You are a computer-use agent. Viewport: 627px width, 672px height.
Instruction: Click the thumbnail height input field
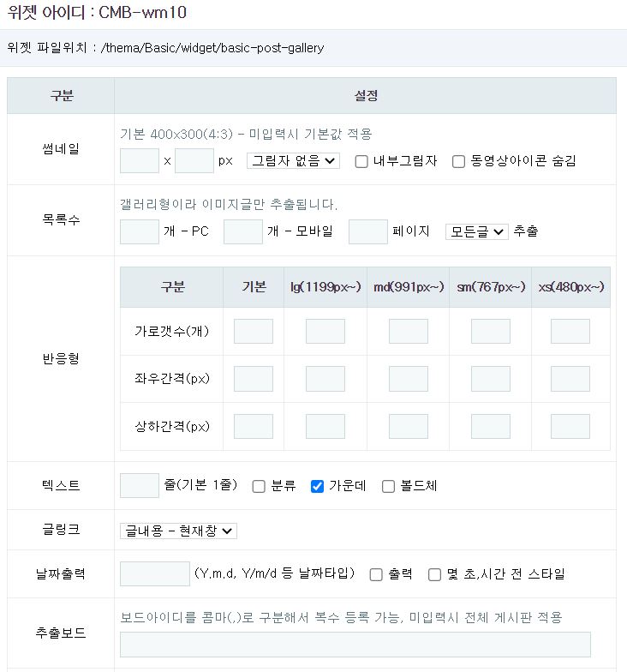tap(194, 161)
